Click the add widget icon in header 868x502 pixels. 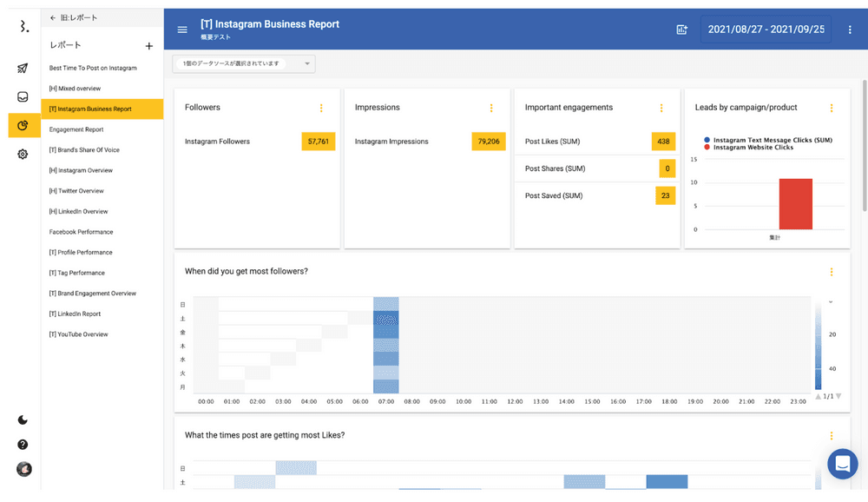tap(681, 30)
